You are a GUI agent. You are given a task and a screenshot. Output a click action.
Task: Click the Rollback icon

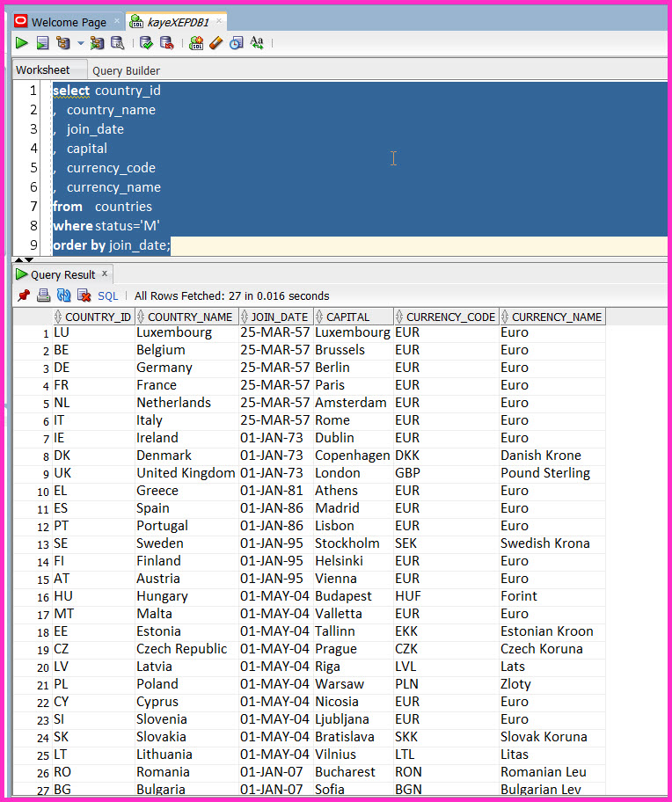(167, 43)
